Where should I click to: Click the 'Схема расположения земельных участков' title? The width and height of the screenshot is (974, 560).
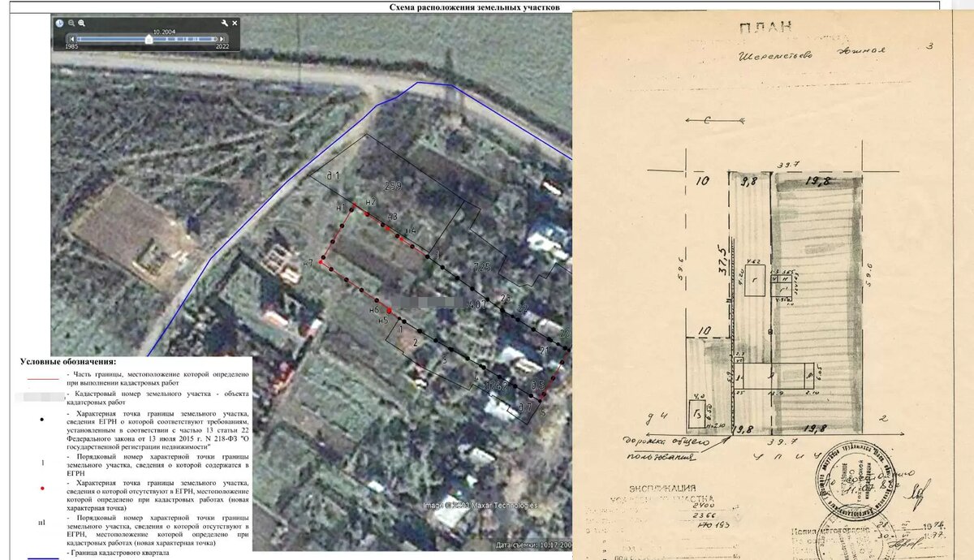coord(474,6)
